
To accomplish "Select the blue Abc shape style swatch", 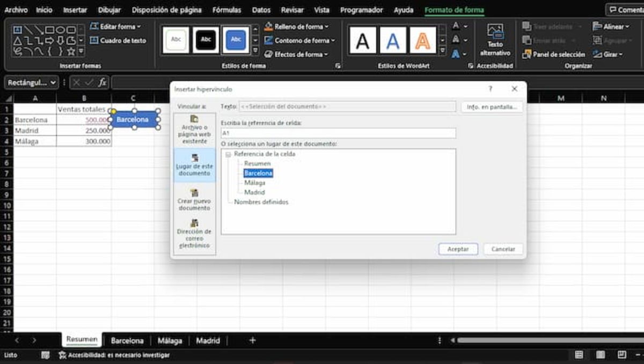I will (x=236, y=40).
